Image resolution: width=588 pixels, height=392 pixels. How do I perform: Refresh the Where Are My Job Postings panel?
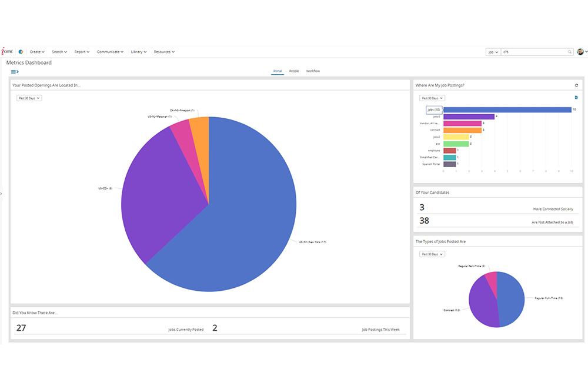[576, 85]
